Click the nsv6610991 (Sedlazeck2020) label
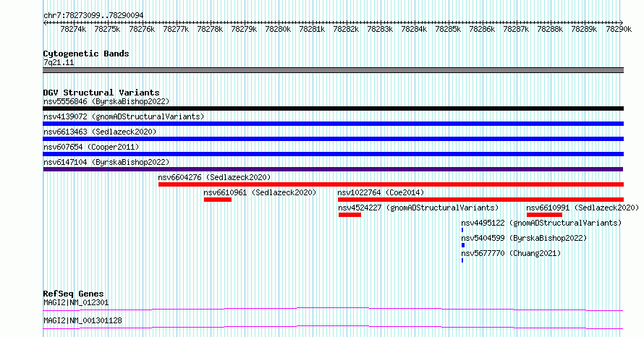 click(582, 208)
